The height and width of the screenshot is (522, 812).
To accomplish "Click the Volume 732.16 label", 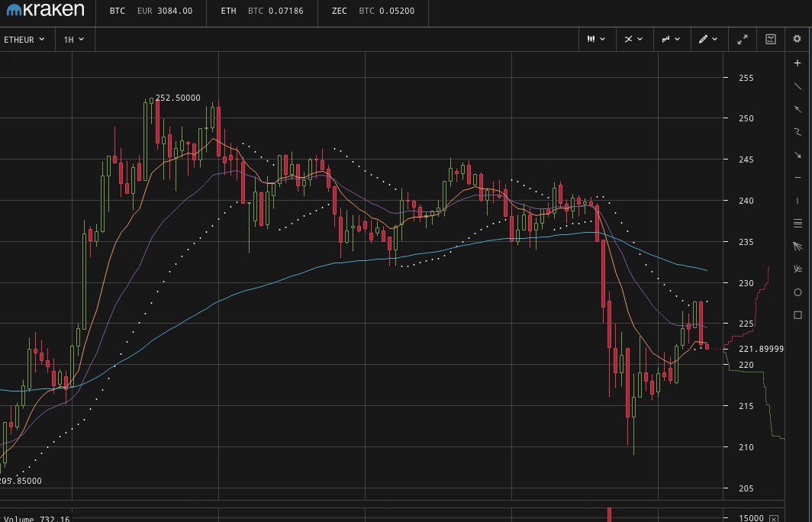I will [x=37, y=519].
